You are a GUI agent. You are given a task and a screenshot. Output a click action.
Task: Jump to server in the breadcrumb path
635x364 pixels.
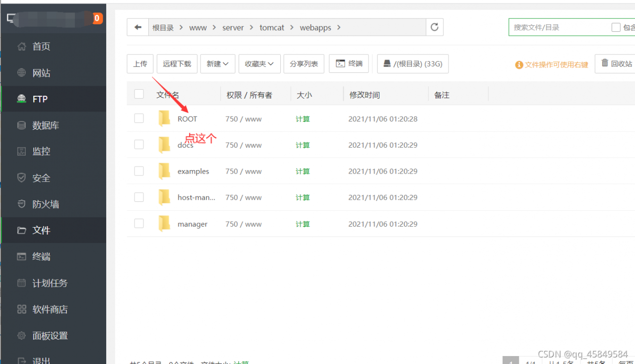pos(233,28)
